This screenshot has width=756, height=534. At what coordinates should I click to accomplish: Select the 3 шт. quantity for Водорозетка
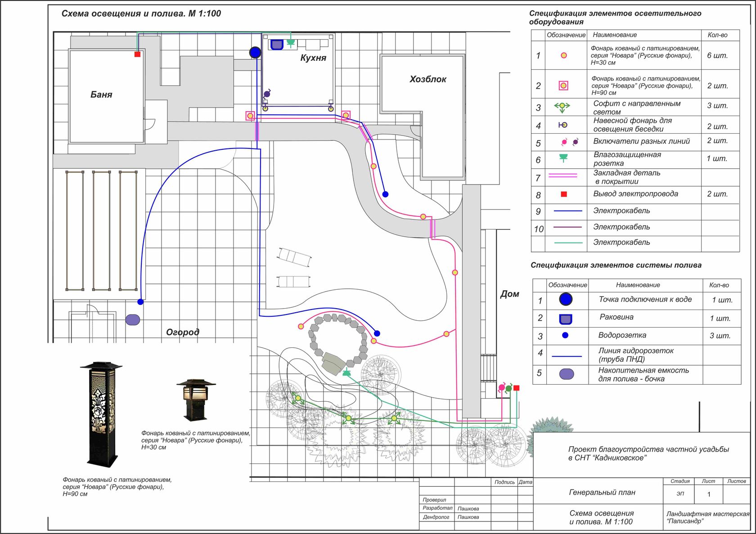(720, 336)
